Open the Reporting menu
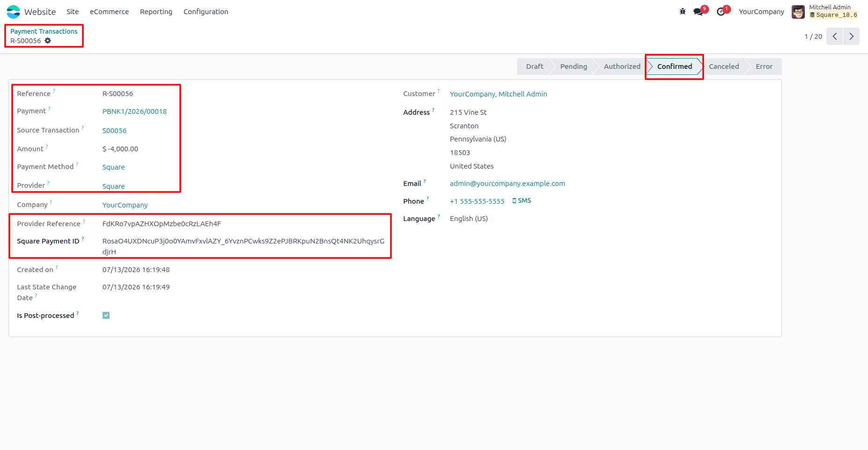 pos(156,12)
